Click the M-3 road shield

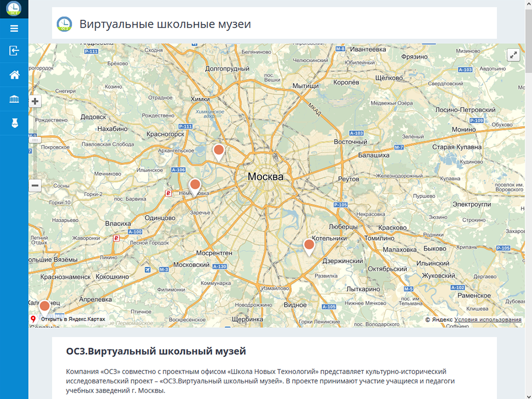point(164,269)
